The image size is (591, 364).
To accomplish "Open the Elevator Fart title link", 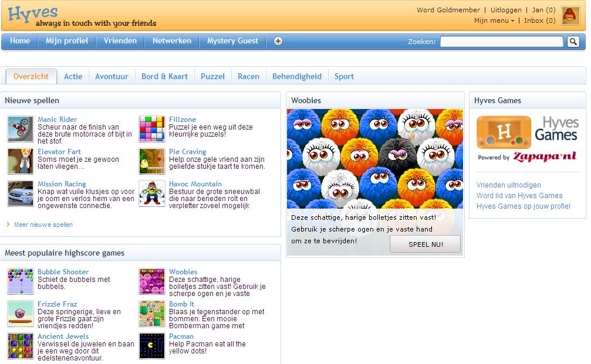I will [59, 152].
